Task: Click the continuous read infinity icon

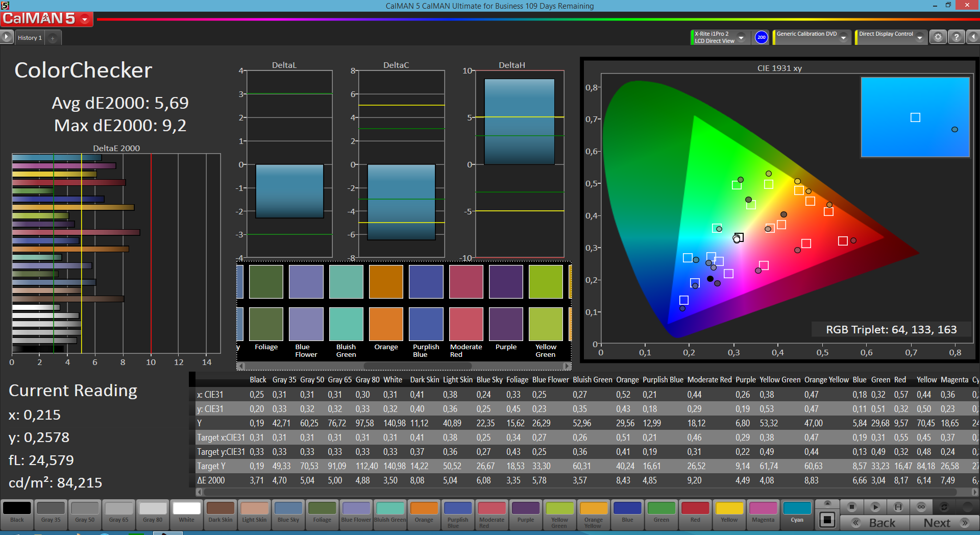Action: (x=921, y=507)
